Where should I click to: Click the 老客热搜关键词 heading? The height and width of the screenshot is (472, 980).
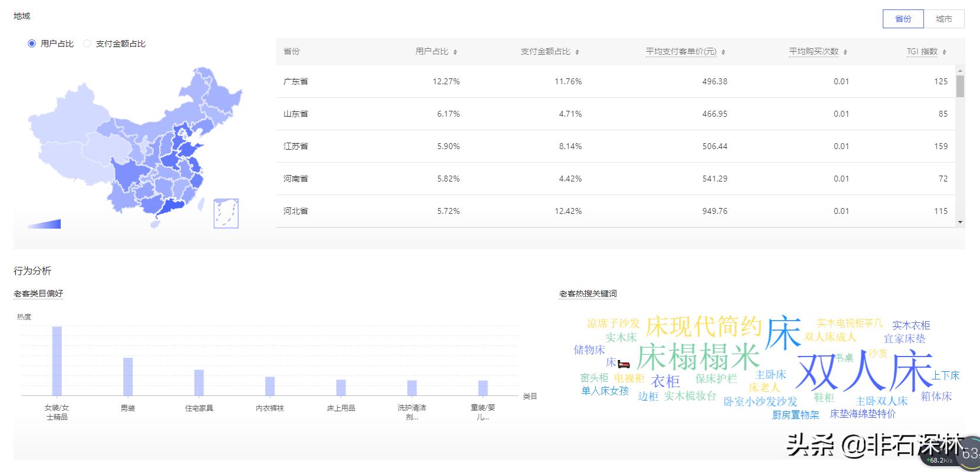[x=588, y=293]
